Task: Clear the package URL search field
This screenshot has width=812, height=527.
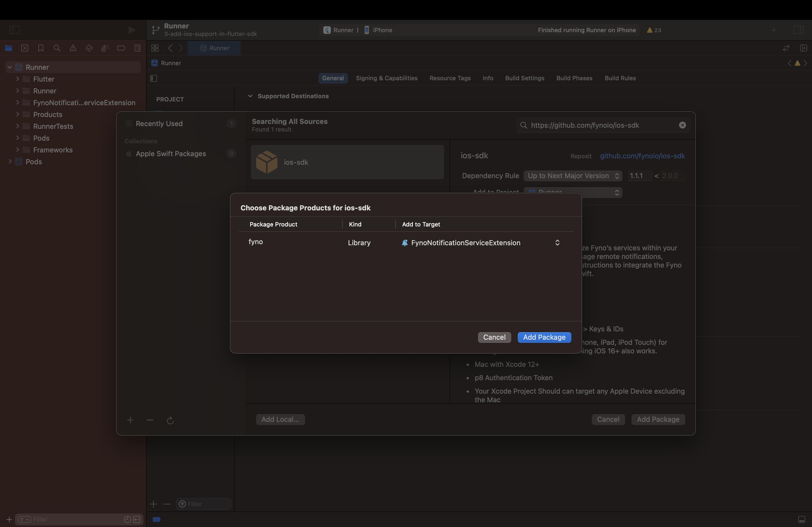Action: click(x=682, y=125)
